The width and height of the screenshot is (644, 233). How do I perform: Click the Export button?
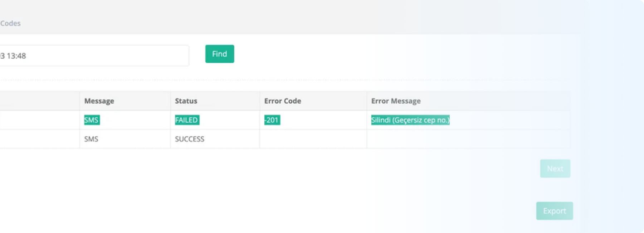pyautogui.click(x=554, y=211)
